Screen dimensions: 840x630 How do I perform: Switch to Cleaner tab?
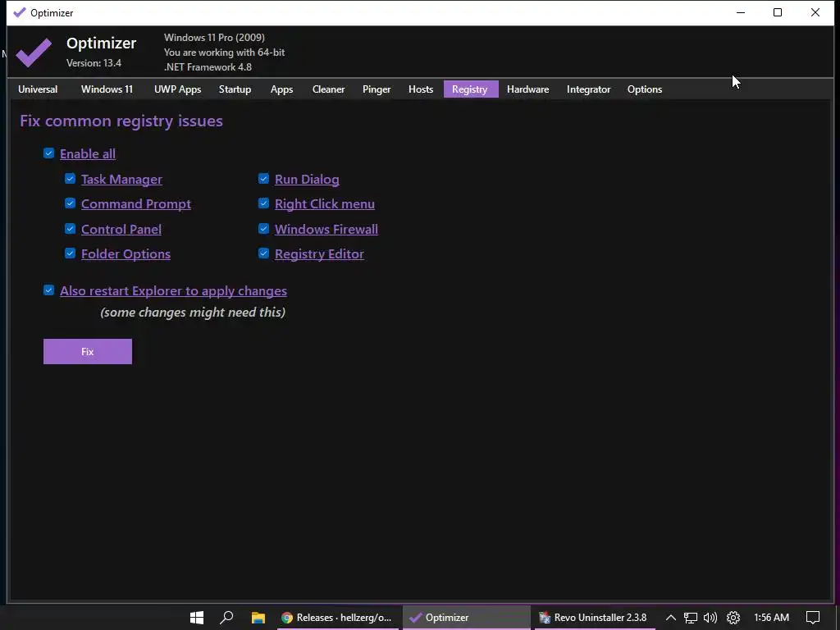click(x=328, y=89)
